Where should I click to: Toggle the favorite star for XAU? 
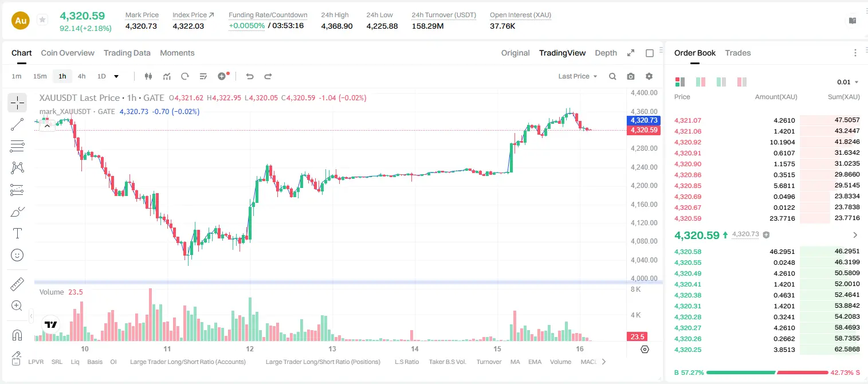pyautogui.click(x=42, y=20)
